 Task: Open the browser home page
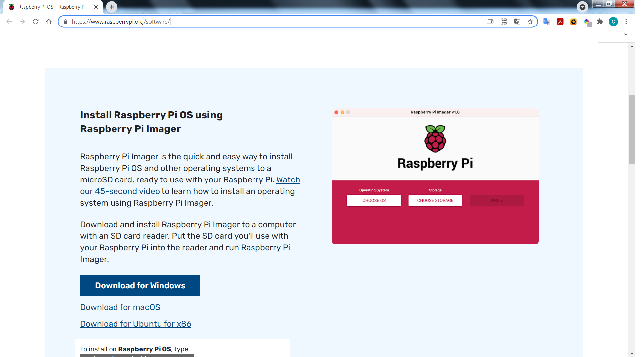[x=49, y=22]
